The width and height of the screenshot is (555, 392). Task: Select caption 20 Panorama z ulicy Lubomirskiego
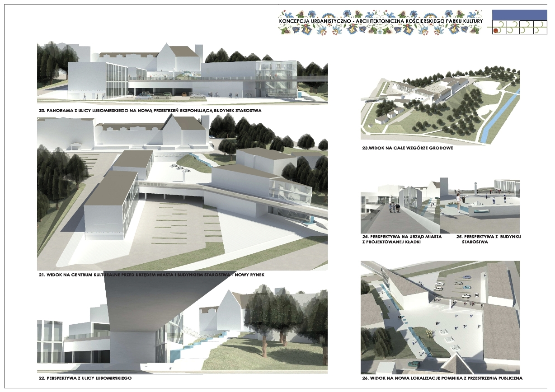pos(150,110)
